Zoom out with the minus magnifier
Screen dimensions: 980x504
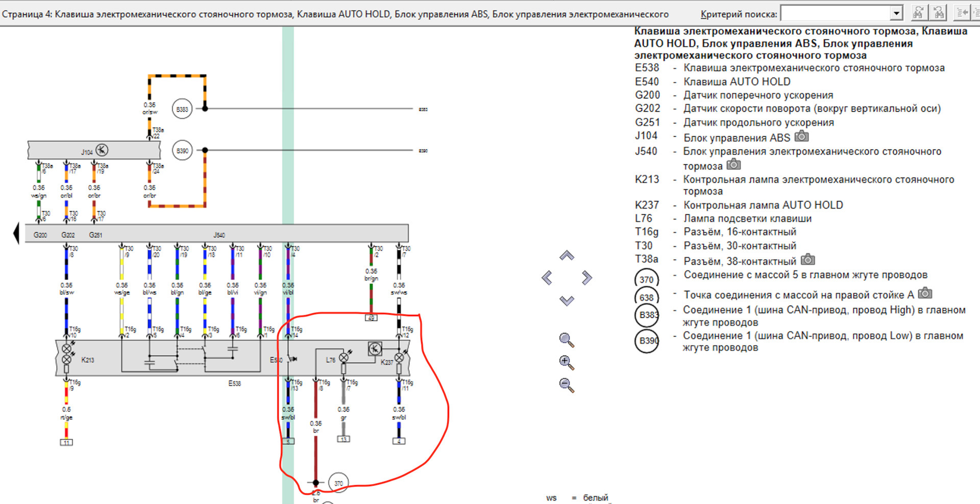coord(567,385)
